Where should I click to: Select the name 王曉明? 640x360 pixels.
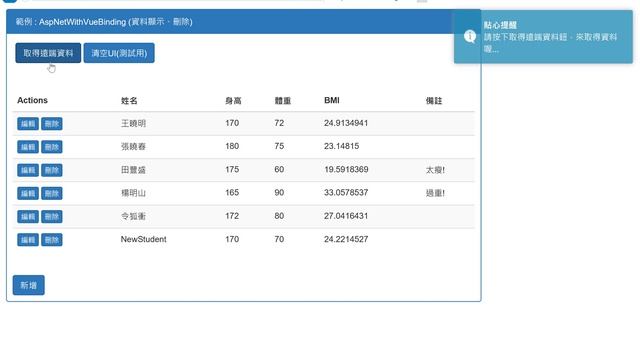[133, 123]
